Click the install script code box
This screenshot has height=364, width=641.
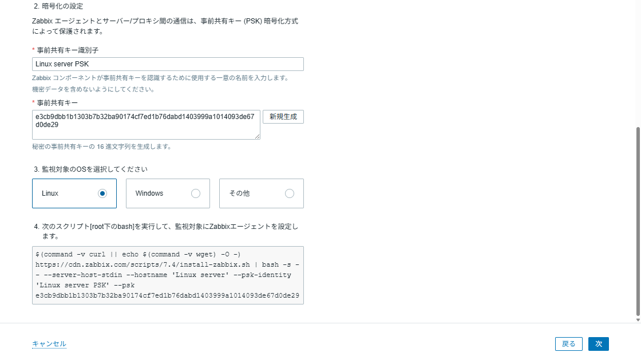click(x=168, y=275)
